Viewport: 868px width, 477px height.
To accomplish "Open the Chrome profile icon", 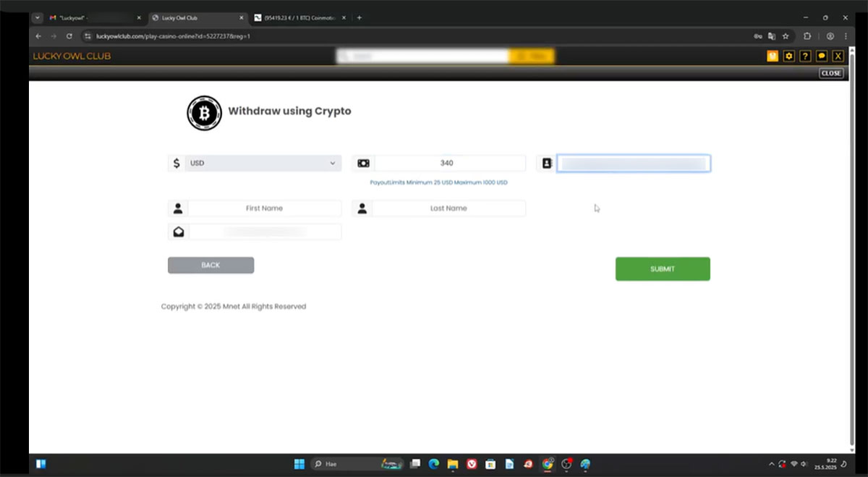I will coord(830,35).
